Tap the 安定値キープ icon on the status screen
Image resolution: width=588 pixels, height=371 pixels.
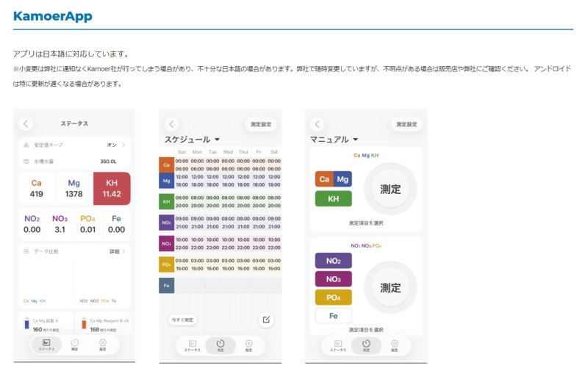26,145
